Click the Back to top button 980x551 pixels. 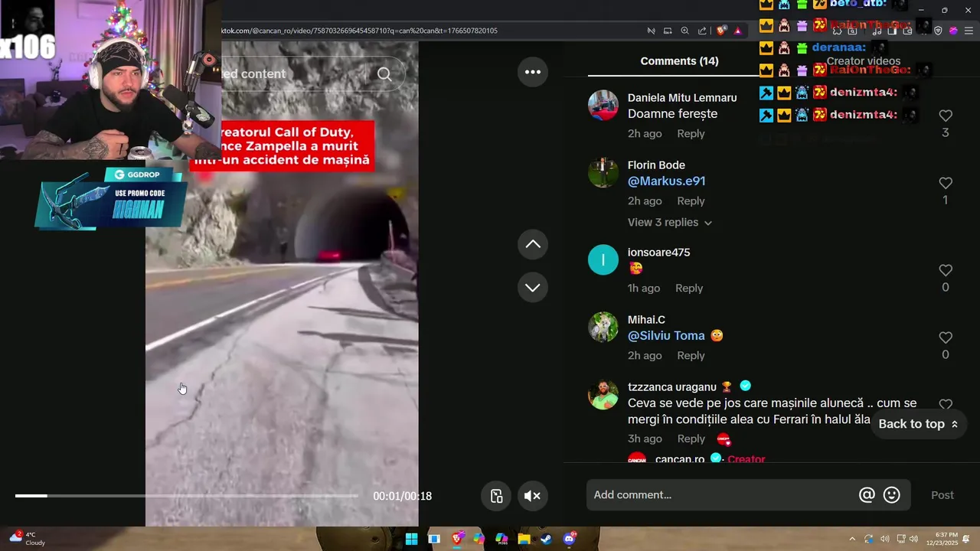(918, 424)
